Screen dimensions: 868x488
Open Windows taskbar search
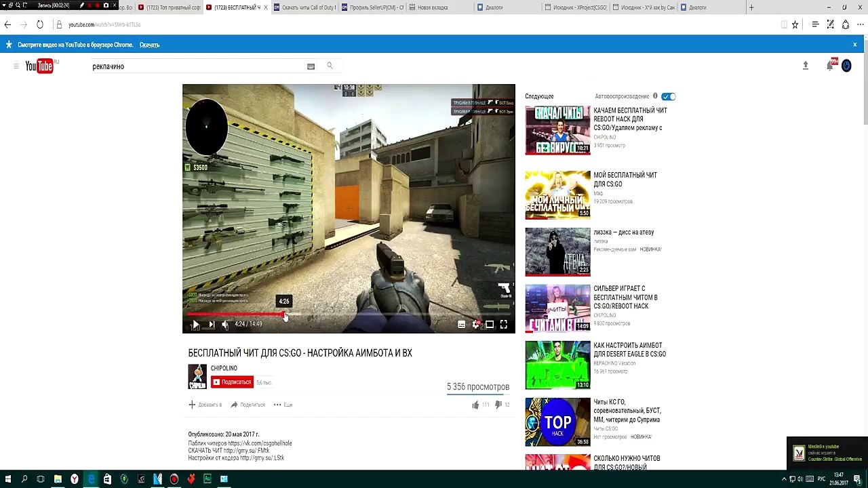click(x=24, y=479)
